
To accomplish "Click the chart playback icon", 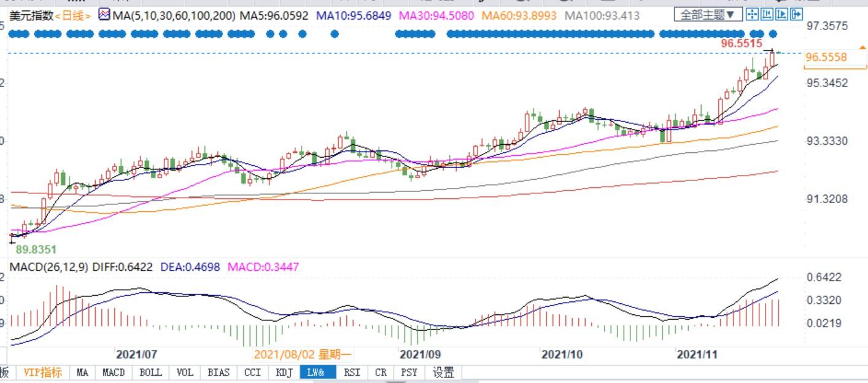I will click(781, 14).
